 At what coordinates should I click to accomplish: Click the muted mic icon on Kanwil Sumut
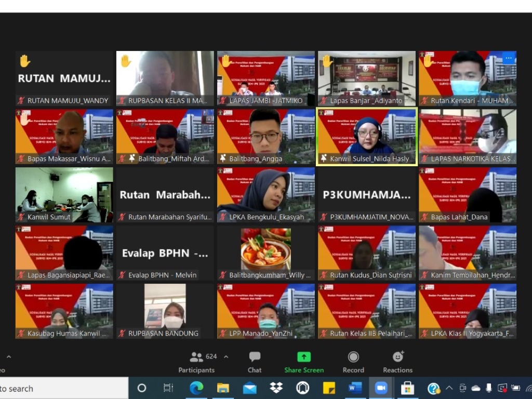[21, 217]
